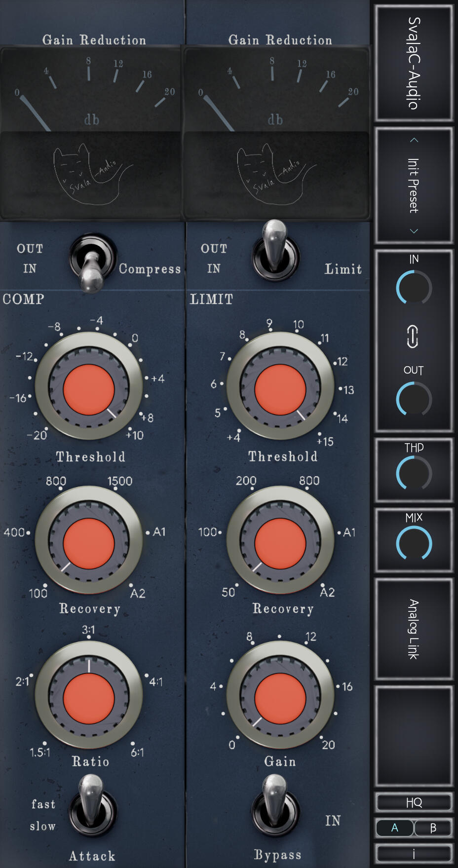Click the 1500 COMP Recovery marking
This screenshot has width=458, height=868.
tap(120, 481)
